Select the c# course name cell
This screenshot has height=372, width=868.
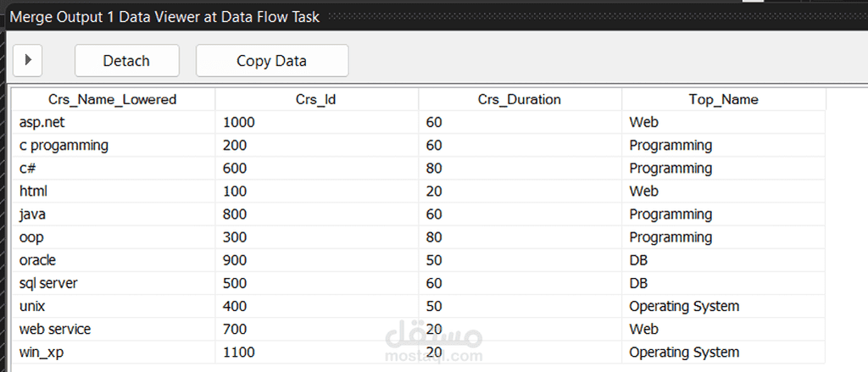[x=113, y=168]
